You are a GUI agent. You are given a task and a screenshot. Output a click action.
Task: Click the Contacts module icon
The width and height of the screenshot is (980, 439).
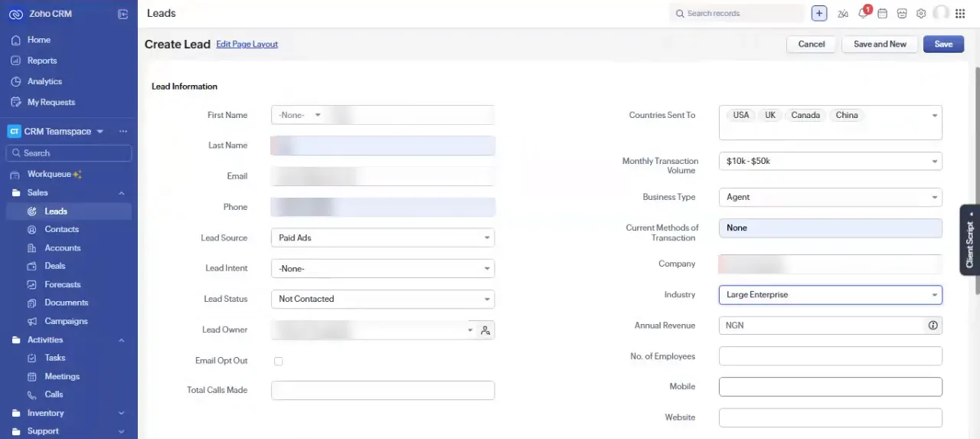click(x=32, y=230)
